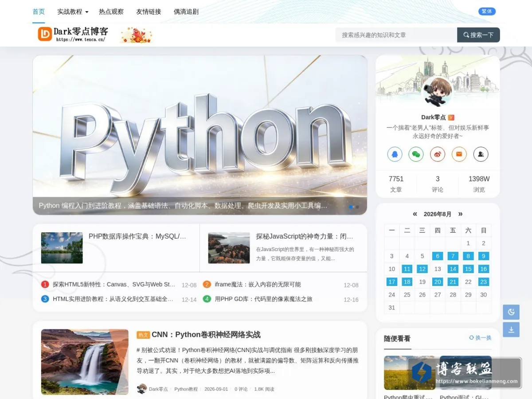Go to next month in calendar
532x399 pixels.
(460, 214)
